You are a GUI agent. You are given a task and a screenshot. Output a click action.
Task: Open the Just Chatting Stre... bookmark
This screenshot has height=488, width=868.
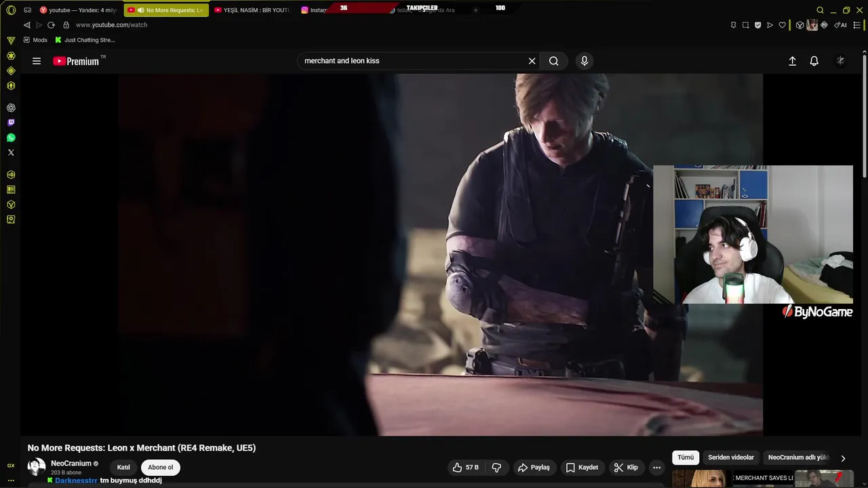point(85,40)
